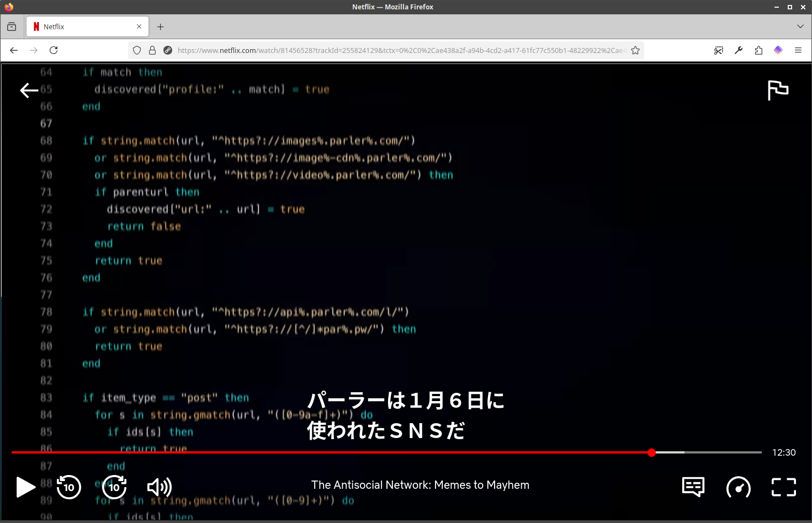
Task: Open the extensions puzzle menu
Action: point(758,50)
